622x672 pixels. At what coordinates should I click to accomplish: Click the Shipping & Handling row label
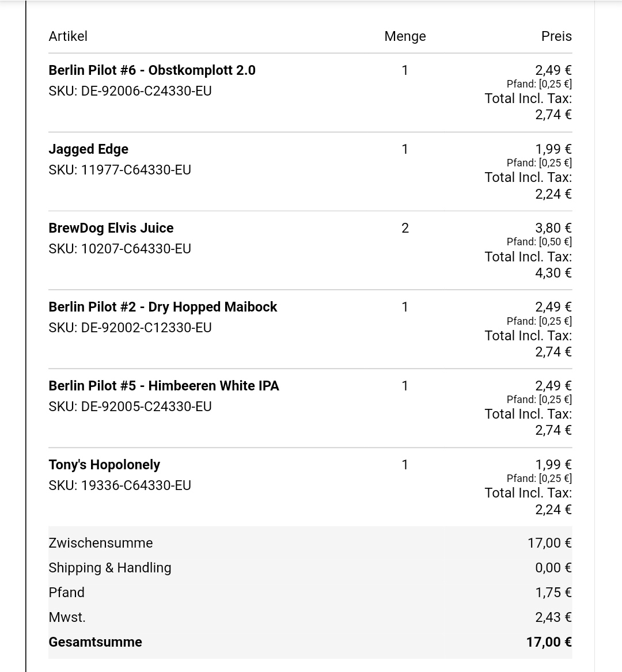click(110, 568)
